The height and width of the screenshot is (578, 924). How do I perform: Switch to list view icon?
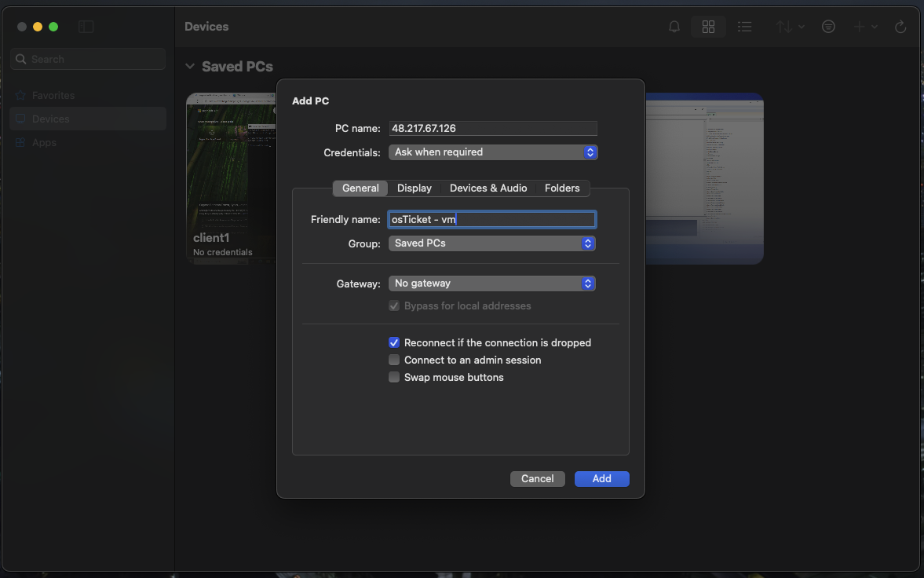(745, 27)
